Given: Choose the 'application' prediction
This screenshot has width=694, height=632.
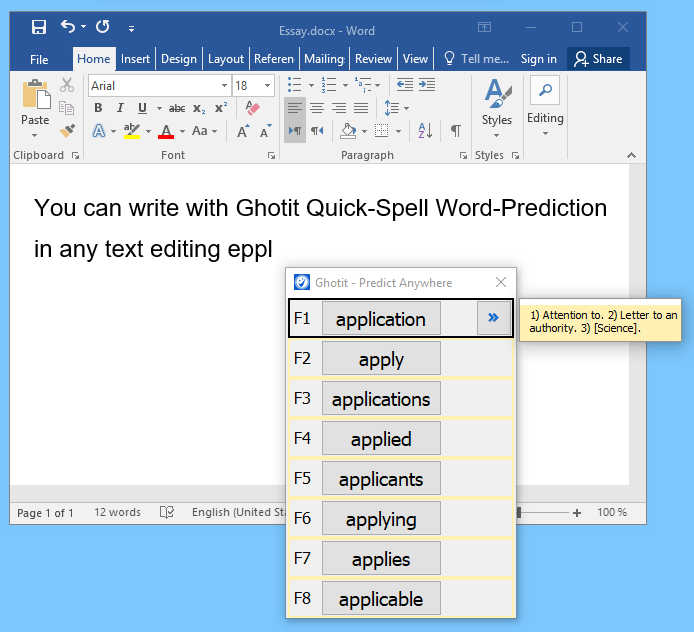Looking at the screenshot, I should [381, 318].
